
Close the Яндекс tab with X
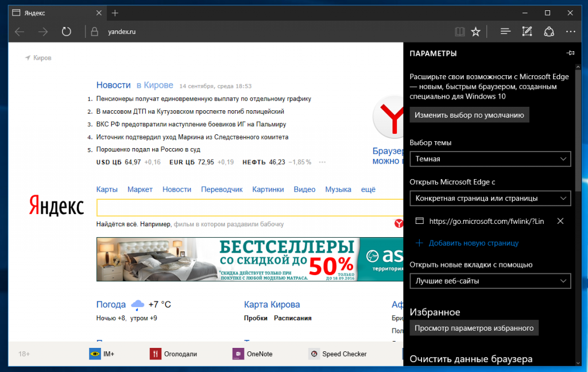pyautogui.click(x=99, y=13)
